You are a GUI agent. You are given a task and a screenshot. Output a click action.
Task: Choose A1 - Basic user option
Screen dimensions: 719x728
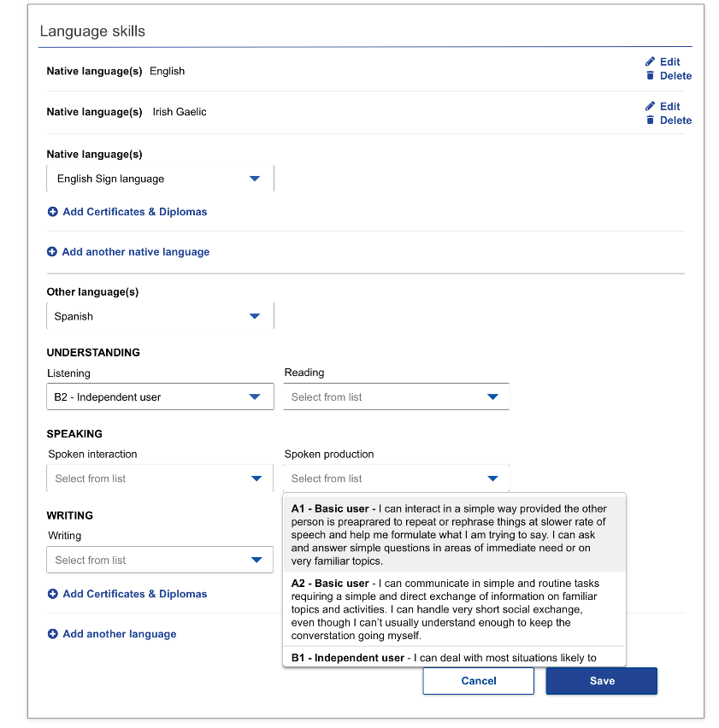click(x=455, y=534)
